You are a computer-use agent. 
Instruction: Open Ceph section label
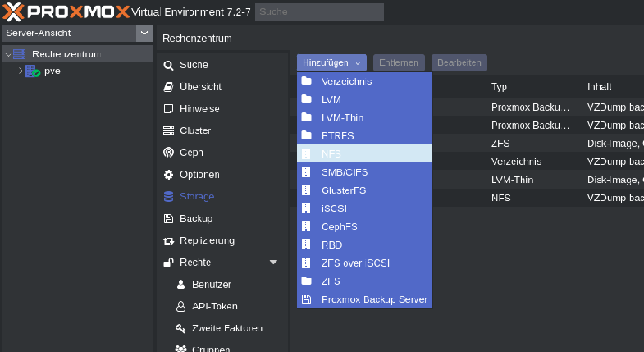[191, 153]
